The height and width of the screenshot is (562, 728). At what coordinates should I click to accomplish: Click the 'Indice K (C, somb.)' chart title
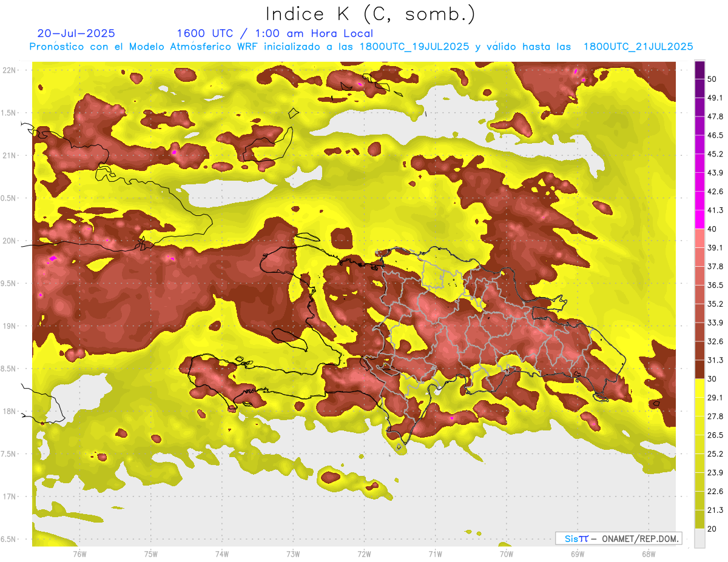tap(370, 15)
